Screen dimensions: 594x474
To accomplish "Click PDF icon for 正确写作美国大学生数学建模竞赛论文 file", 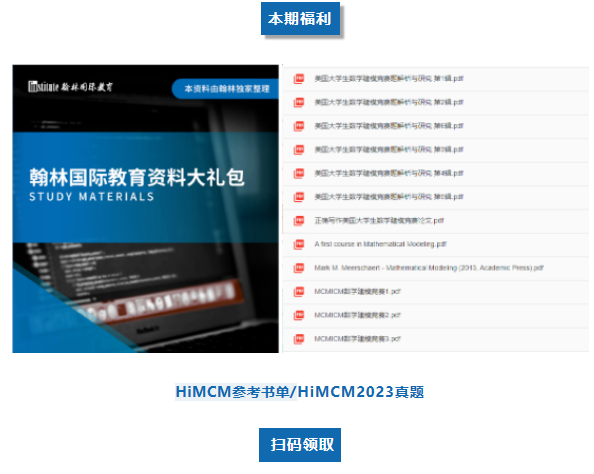I will [299, 221].
